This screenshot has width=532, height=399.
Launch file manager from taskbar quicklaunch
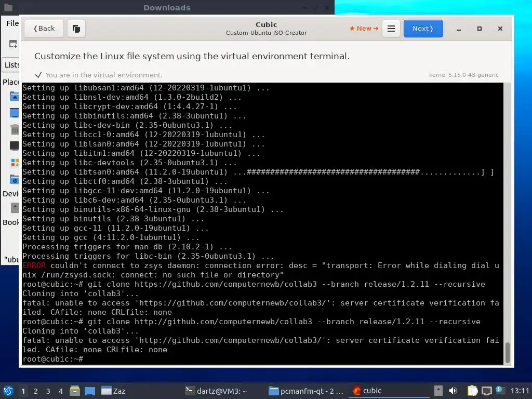pos(75,391)
